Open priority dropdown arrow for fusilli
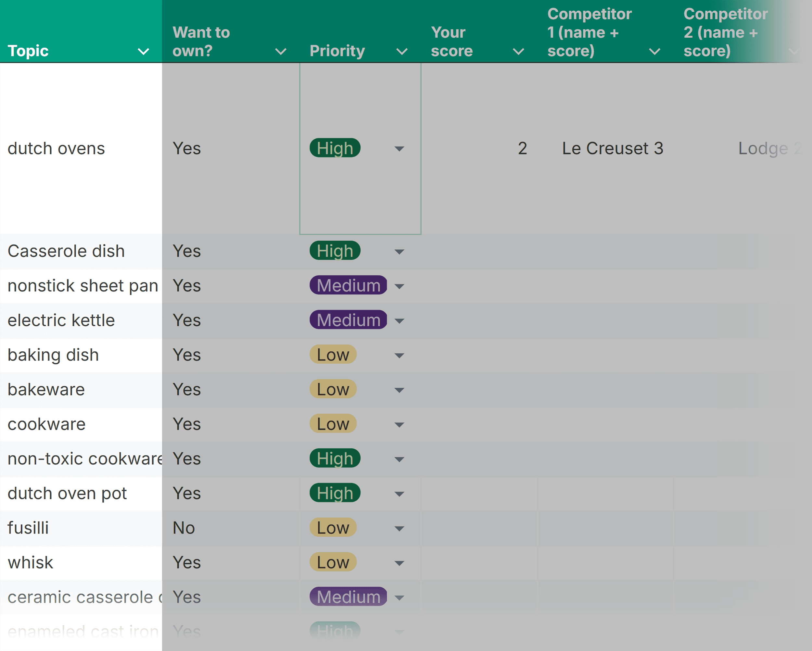 [x=399, y=529]
